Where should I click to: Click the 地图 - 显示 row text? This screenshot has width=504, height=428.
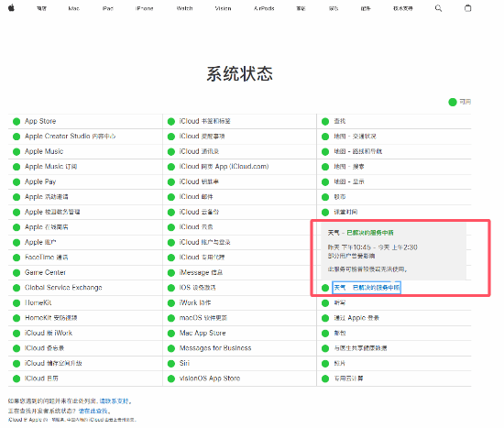click(349, 181)
